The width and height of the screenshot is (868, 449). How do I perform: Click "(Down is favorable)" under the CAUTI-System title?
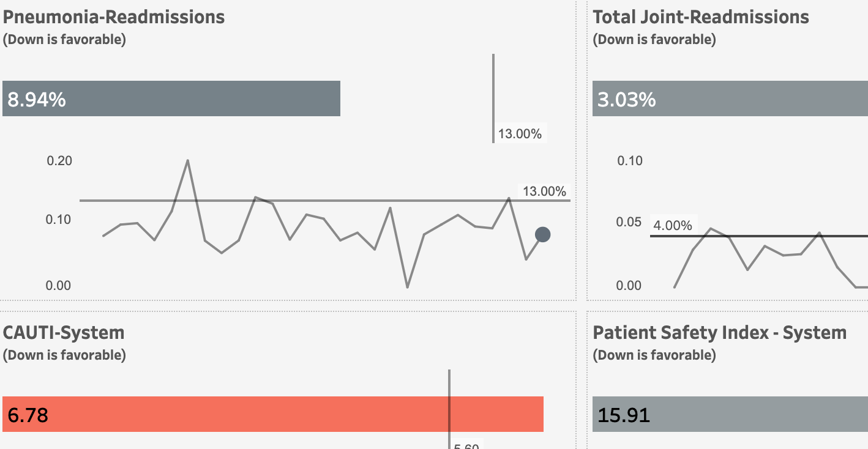point(64,355)
